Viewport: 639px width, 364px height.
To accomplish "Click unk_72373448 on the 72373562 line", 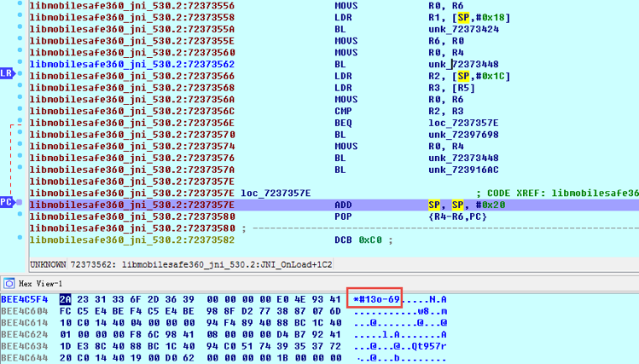I will pos(463,64).
